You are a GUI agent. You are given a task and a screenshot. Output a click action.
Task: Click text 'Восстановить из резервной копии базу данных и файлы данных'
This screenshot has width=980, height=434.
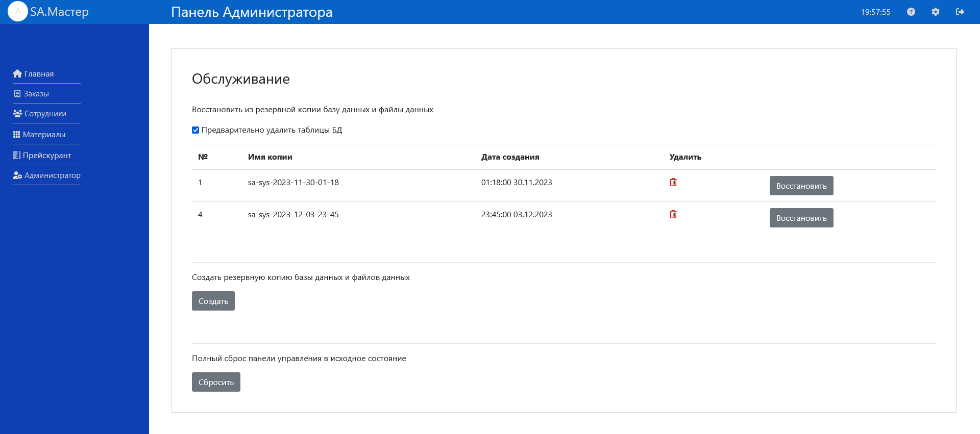312,109
